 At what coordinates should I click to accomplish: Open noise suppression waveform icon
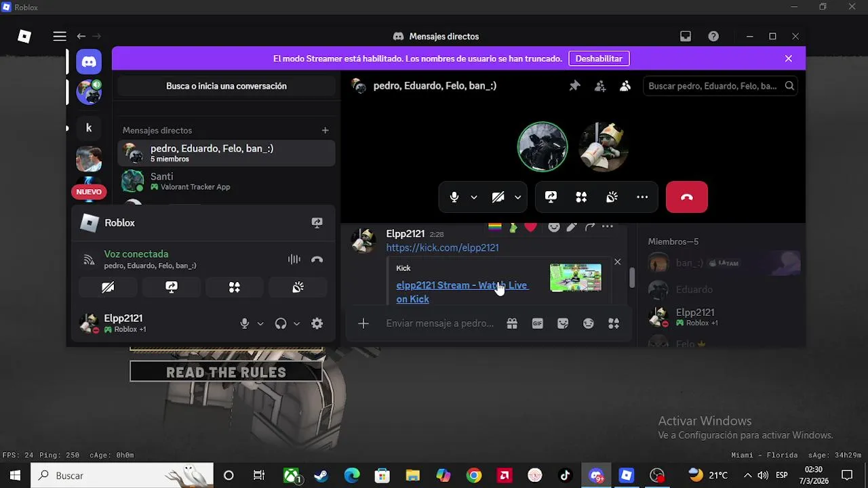click(294, 260)
